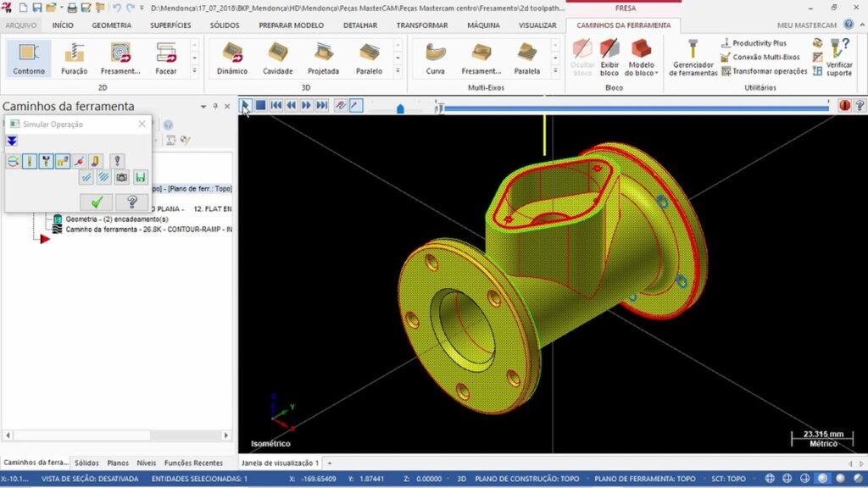The width and height of the screenshot is (868, 488).
Task: Click the green save icon in Simular Operação
Action: (141, 177)
